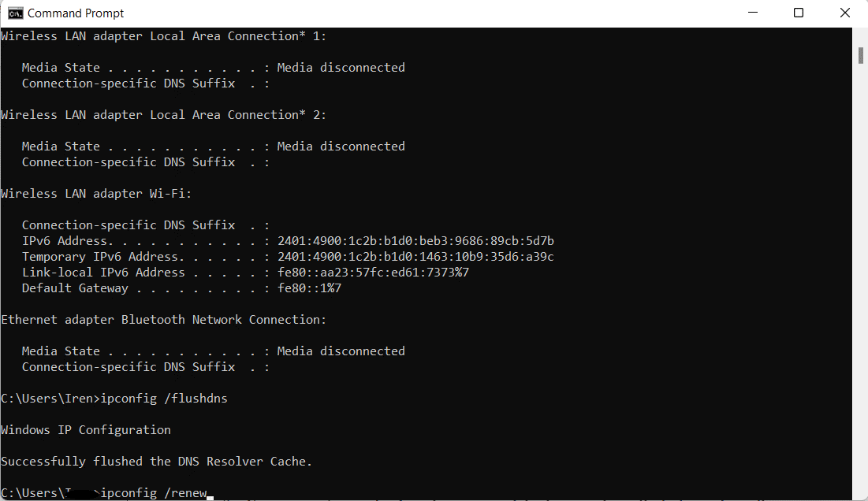This screenshot has width=868, height=501.
Task: Click the Command Prompt window title text
Action: click(x=76, y=13)
